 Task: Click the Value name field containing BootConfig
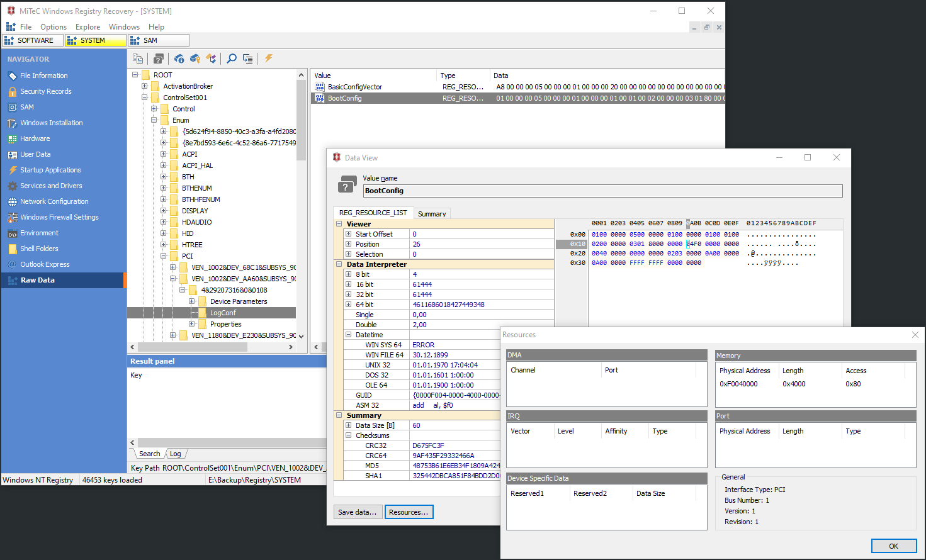point(602,191)
